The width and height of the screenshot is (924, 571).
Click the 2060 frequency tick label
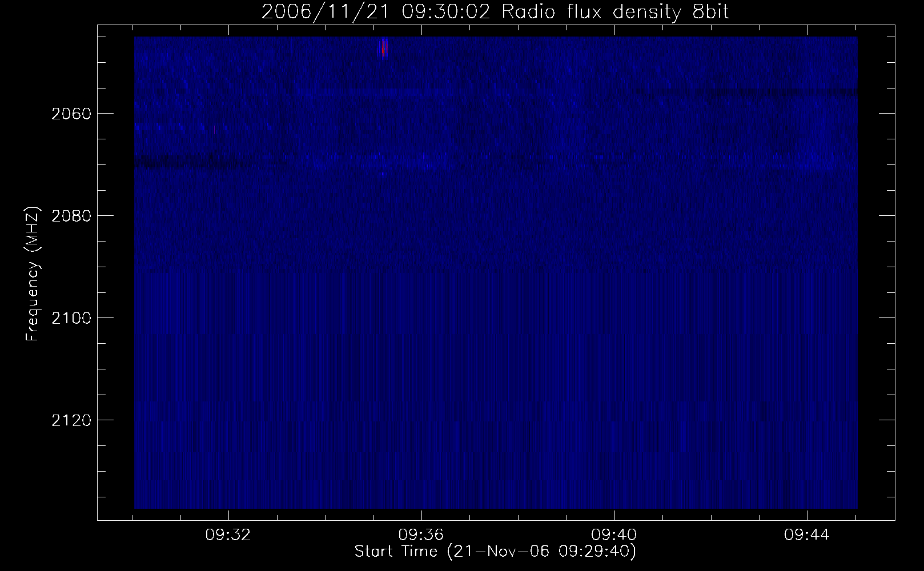(x=71, y=114)
